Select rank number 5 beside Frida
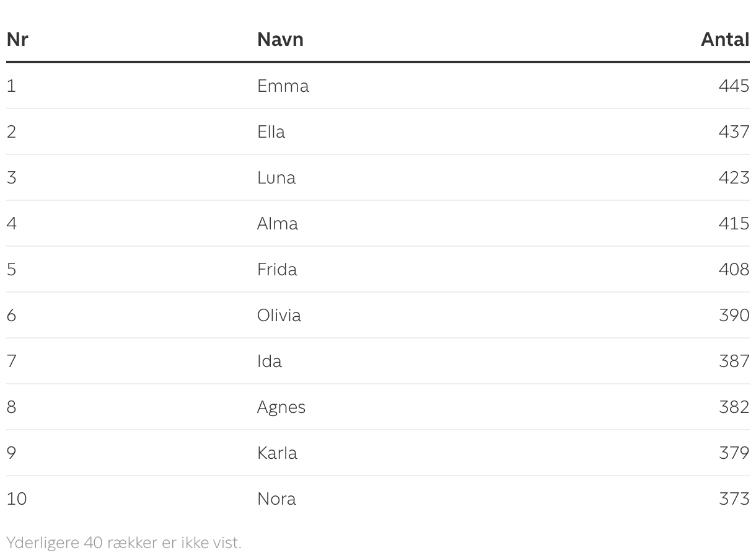This screenshot has width=756, height=558. tap(11, 269)
